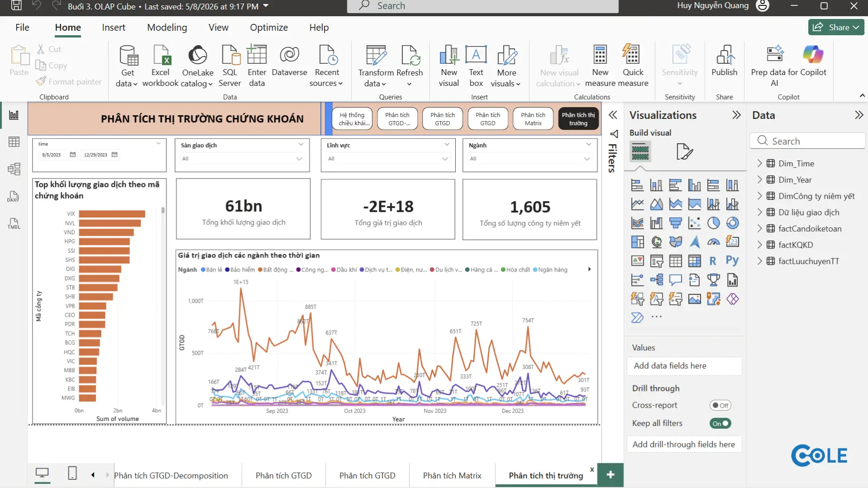Collapse the Visualizations pane
The width and height of the screenshot is (868, 488).
pos(736,115)
